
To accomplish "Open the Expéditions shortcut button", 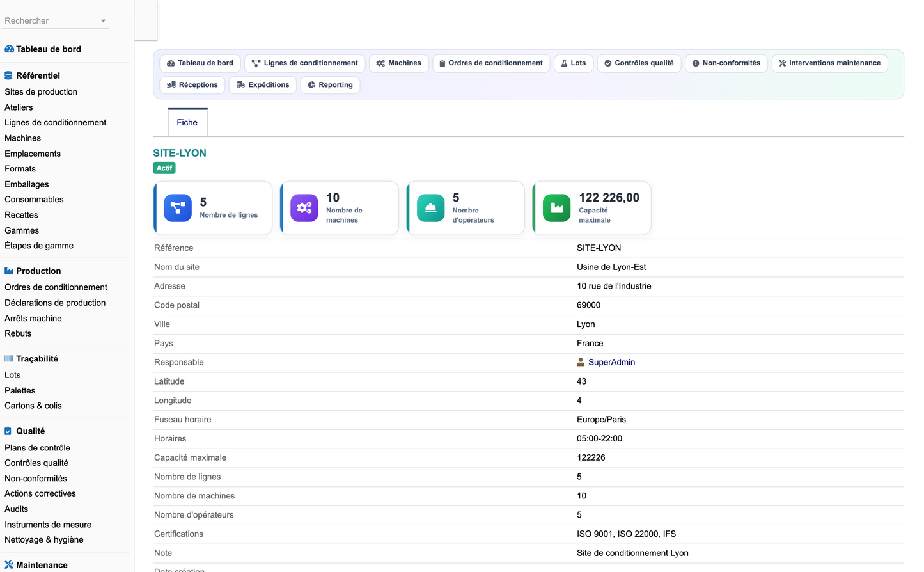I will (x=263, y=85).
